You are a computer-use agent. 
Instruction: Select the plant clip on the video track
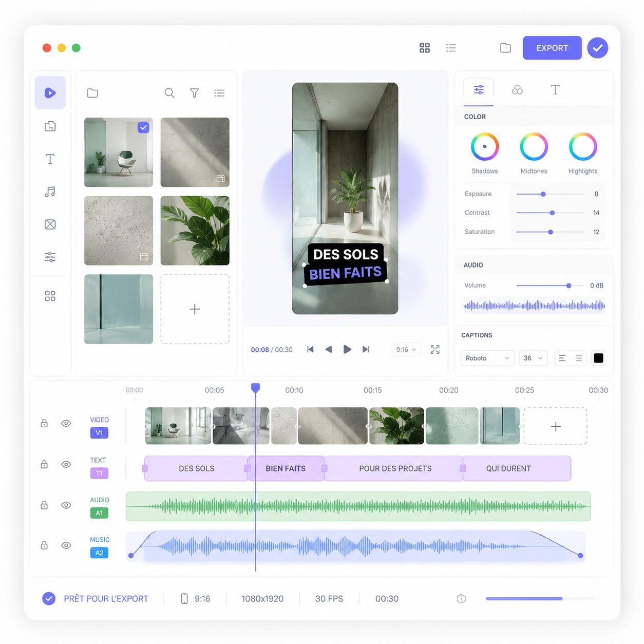click(x=396, y=426)
